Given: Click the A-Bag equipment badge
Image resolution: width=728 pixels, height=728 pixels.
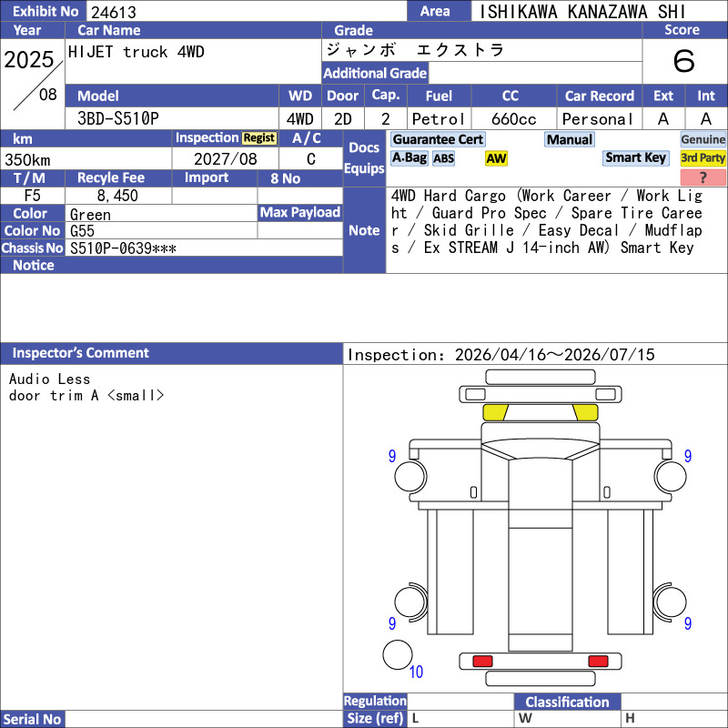Looking at the screenshot, I should click(x=409, y=158).
